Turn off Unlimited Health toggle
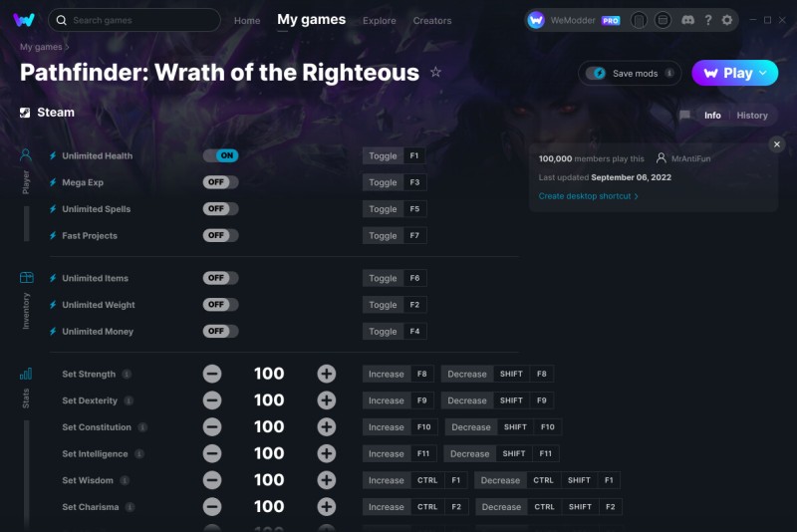 pyautogui.click(x=220, y=155)
